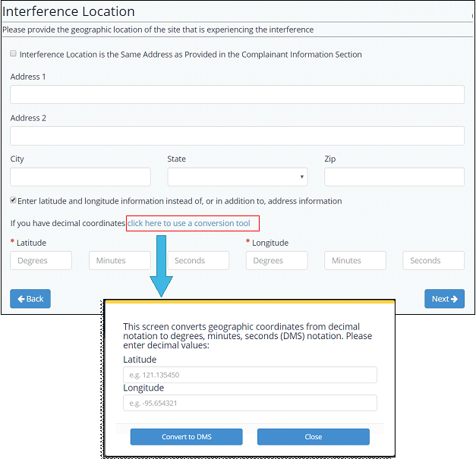Close the conversion tool dialog
Image resolution: width=476 pixels, height=459 pixels.
click(313, 437)
